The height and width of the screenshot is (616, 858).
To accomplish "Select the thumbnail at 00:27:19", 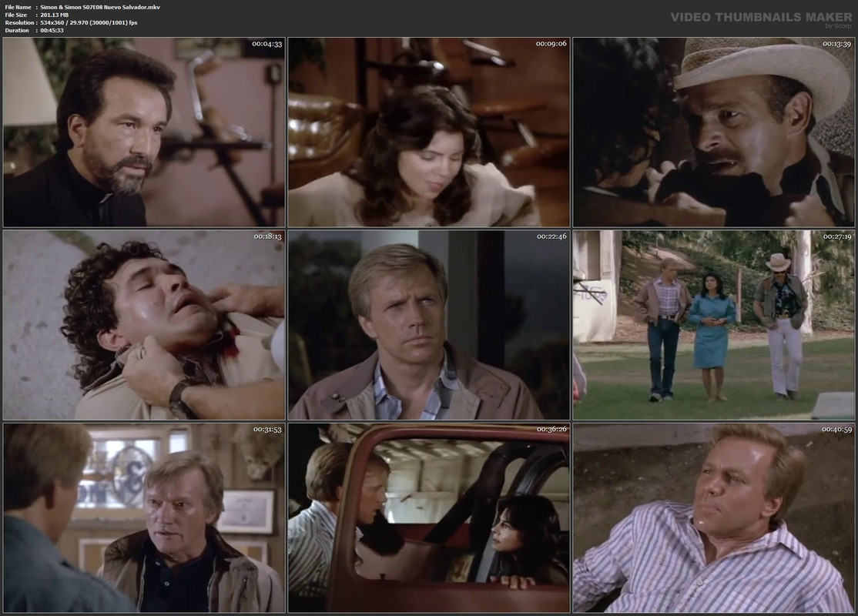I will [x=713, y=325].
